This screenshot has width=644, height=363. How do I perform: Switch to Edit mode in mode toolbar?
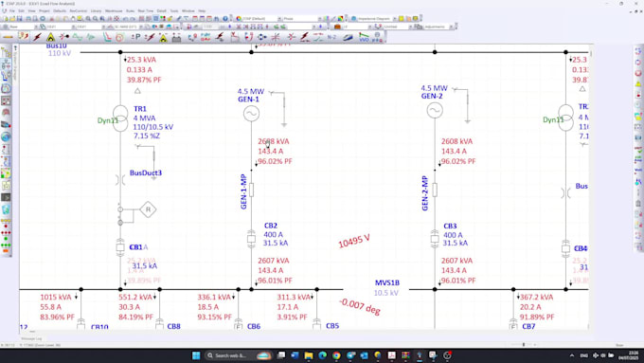pyautogui.click(x=8, y=37)
